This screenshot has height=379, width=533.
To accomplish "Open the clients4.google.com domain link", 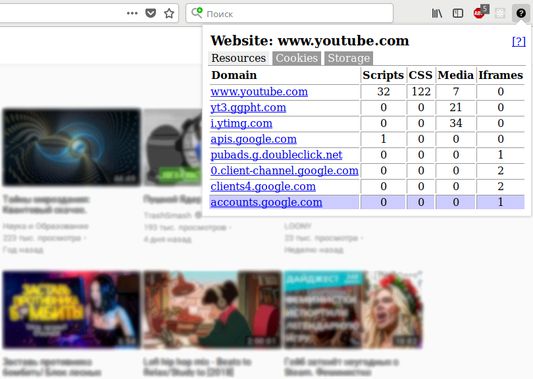I will point(263,187).
